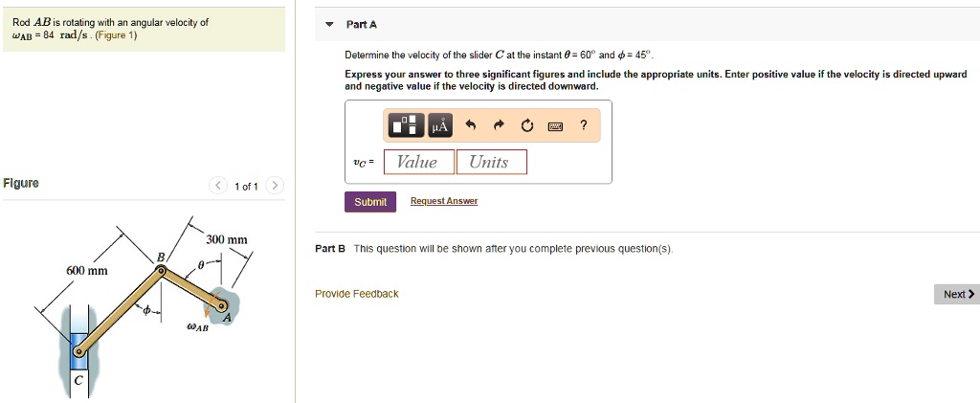Click the Request Answer link
This screenshot has width=980, height=403.
point(443,202)
